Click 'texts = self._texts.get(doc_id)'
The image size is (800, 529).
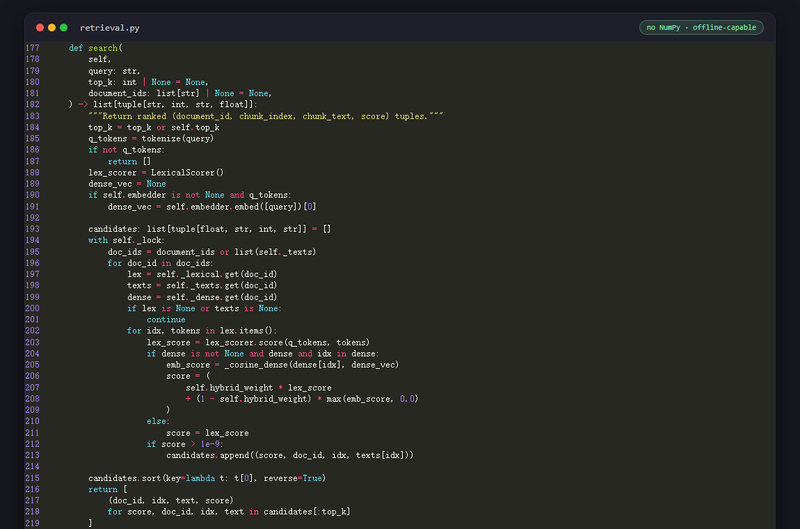tap(202, 286)
